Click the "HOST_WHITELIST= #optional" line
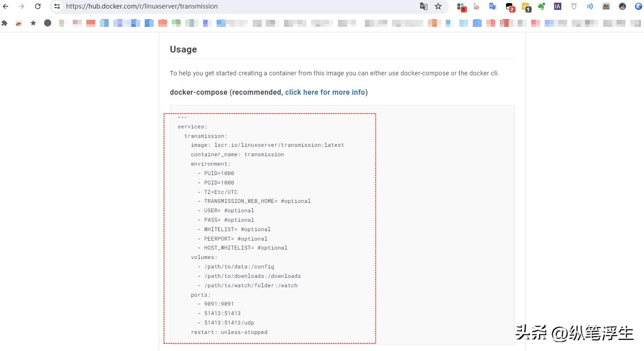 [243, 248]
